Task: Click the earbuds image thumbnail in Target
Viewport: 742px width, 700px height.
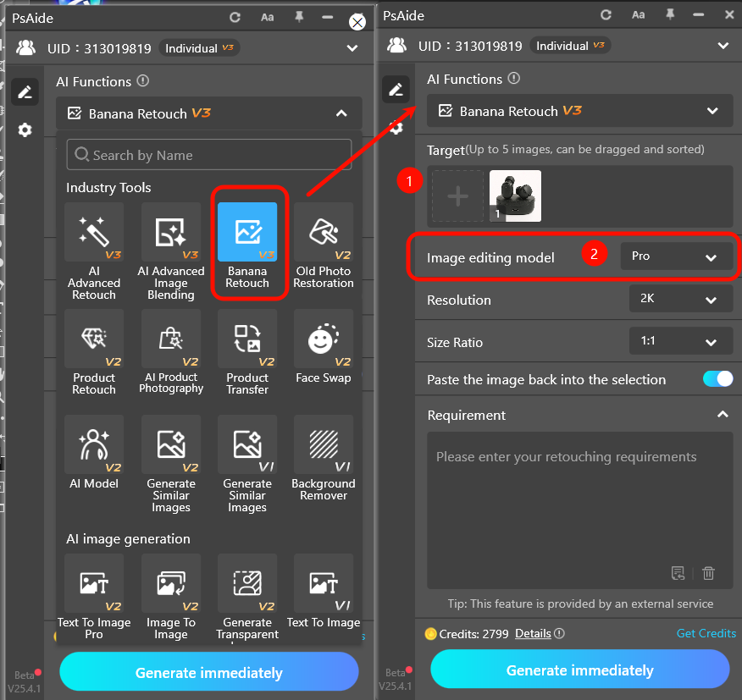Action: click(515, 196)
